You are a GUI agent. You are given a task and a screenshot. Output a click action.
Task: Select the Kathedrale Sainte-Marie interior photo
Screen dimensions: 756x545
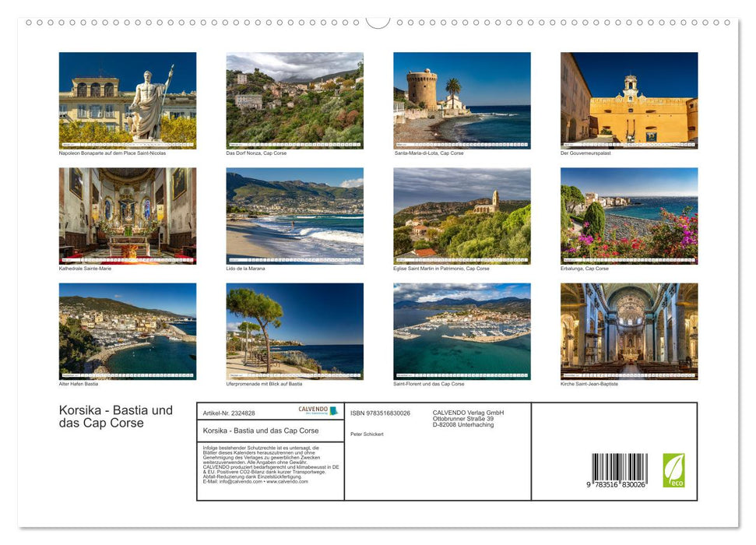click(x=127, y=216)
